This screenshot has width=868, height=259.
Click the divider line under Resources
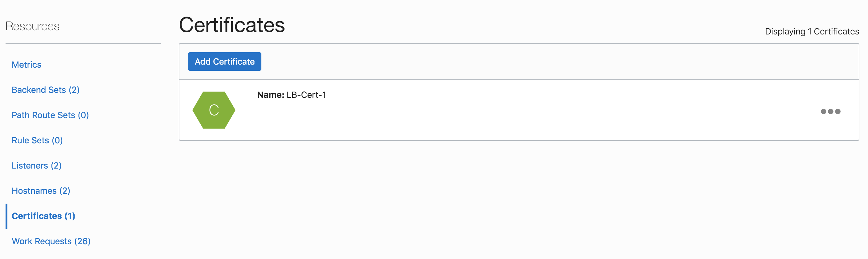click(83, 43)
